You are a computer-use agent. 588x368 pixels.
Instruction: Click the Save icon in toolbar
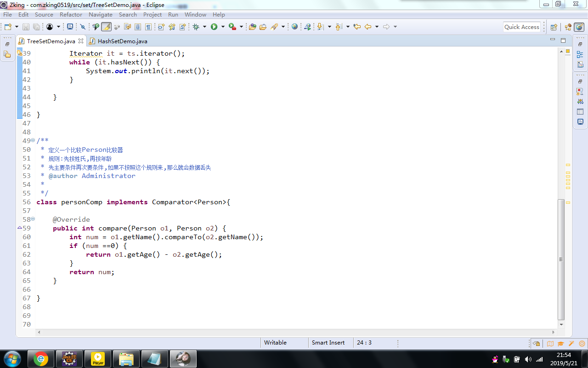[x=26, y=27]
